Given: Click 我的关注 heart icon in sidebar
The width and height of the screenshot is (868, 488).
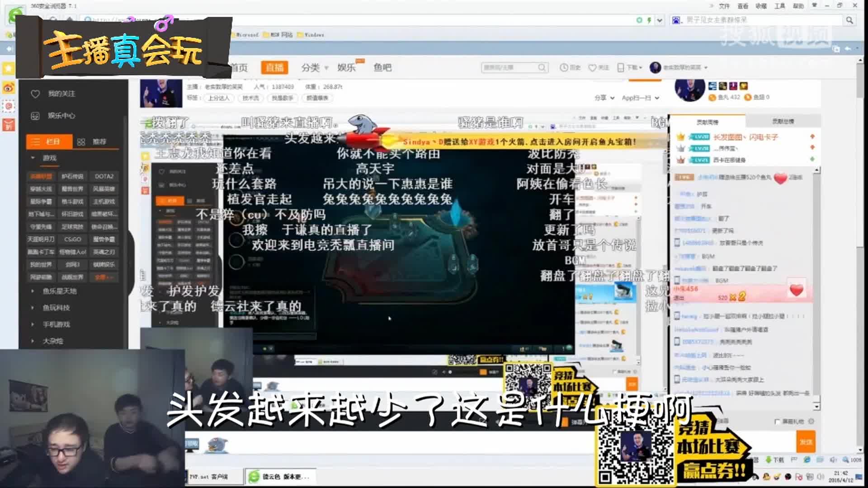Looking at the screenshot, I should click(x=35, y=94).
